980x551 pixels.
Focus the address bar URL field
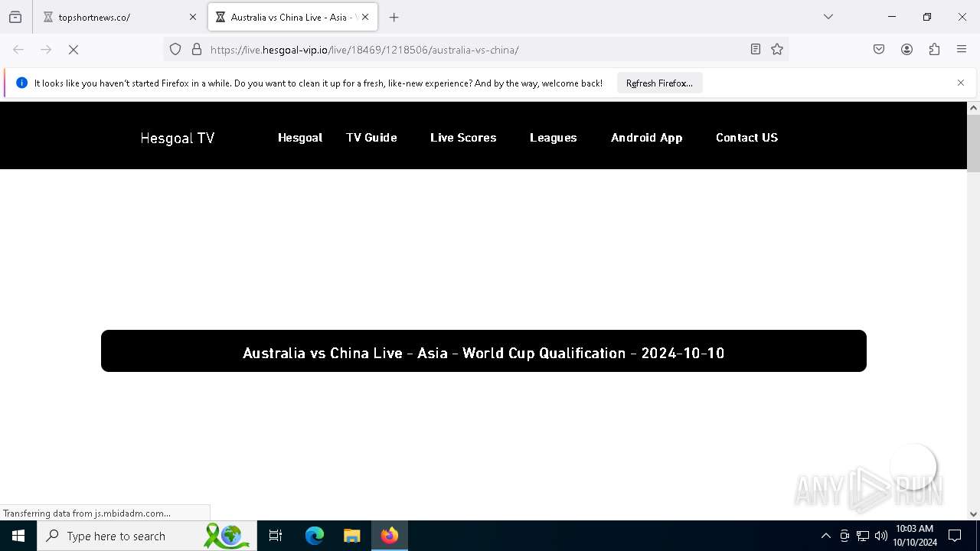click(x=475, y=50)
